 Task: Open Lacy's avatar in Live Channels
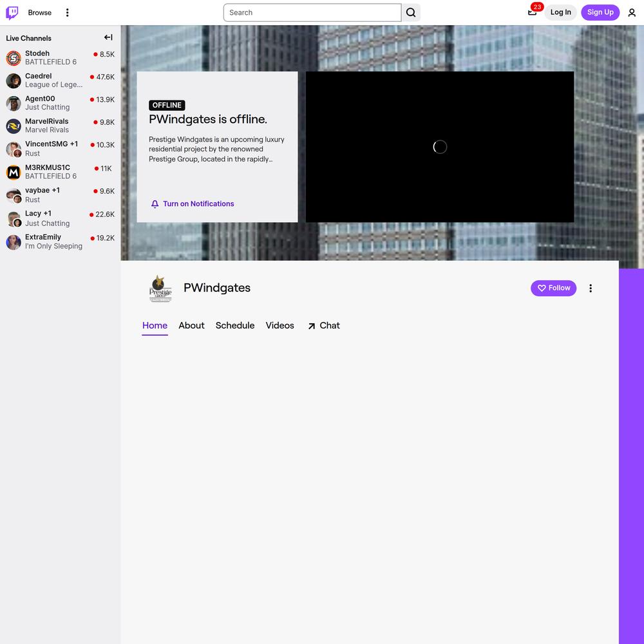coord(14,219)
